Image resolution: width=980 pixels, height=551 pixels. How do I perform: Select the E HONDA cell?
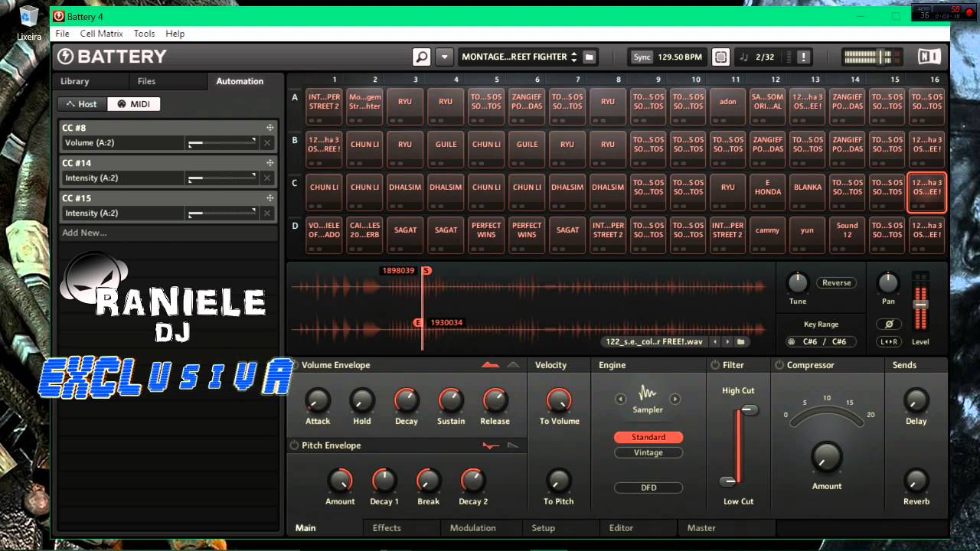pos(767,191)
